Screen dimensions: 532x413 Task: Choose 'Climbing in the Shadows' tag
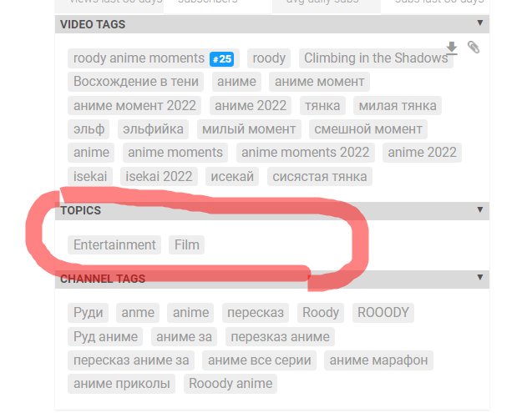click(x=376, y=58)
